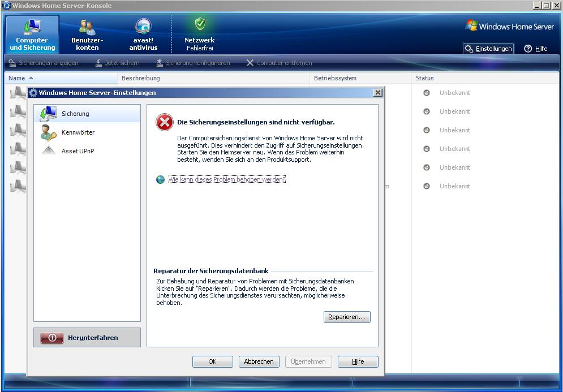Click the console title bar home icon
This screenshot has width=563, height=392.
pyautogui.click(x=6, y=6)
